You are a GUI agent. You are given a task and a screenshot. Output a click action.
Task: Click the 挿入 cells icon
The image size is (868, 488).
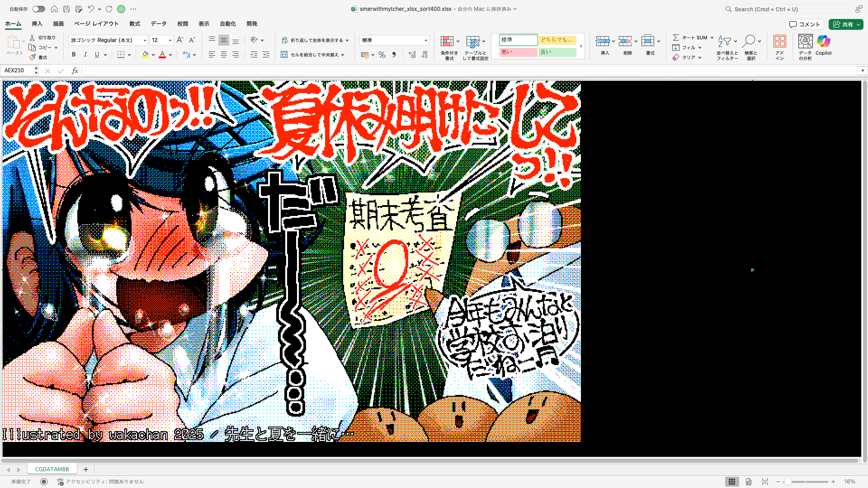click(x=603, y=42)
